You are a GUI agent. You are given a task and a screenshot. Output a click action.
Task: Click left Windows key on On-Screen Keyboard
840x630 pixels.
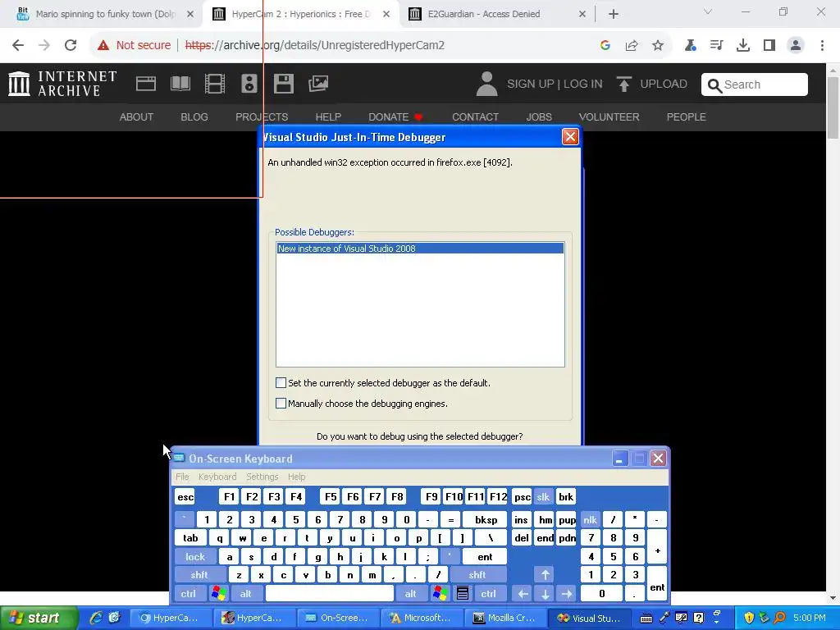point(218,593)
